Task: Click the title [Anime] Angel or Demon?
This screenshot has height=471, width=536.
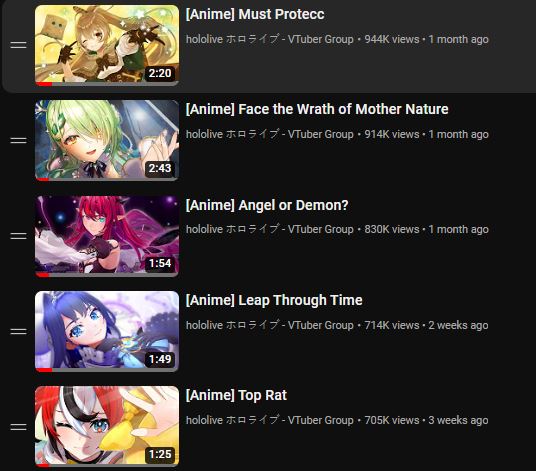Action: [x=267, y=205]
